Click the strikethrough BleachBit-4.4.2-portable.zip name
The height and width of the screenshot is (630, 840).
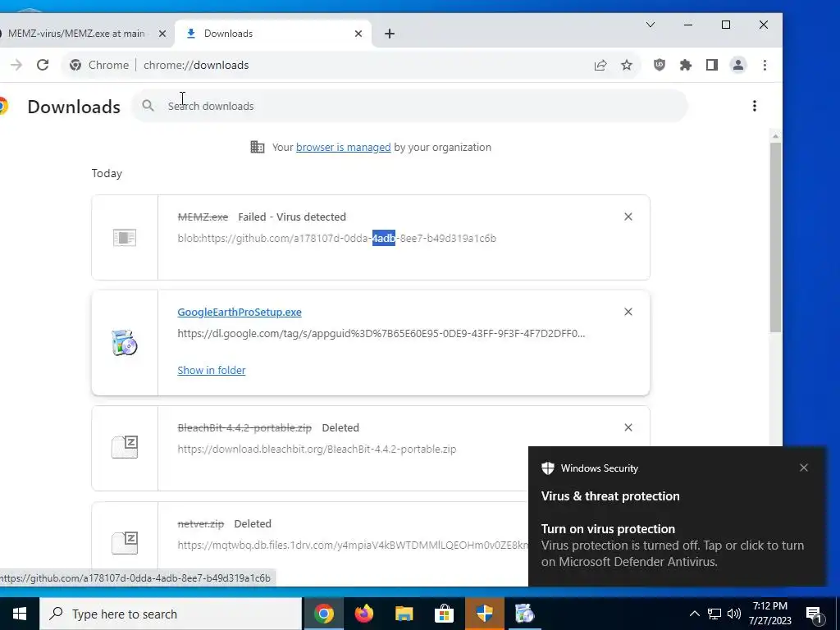tap(244, 427)
